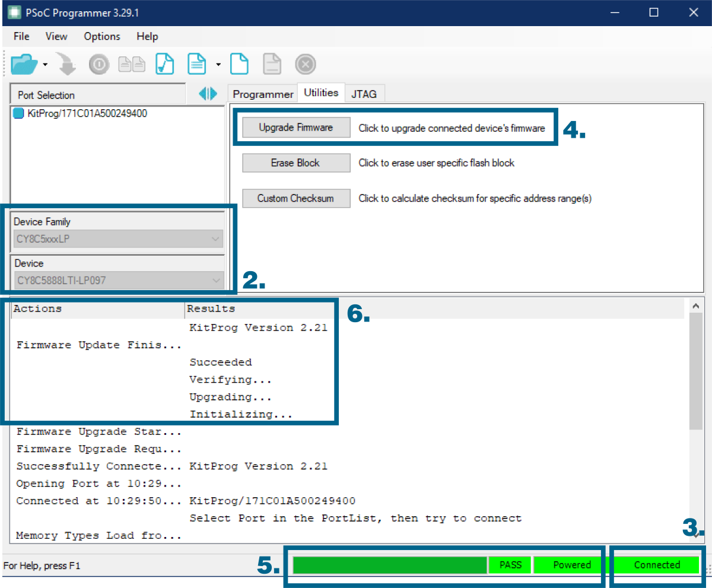This screenshot has height=588, width=712.
Task: Click the blank page toolbar icon
Action: [239, 64]
